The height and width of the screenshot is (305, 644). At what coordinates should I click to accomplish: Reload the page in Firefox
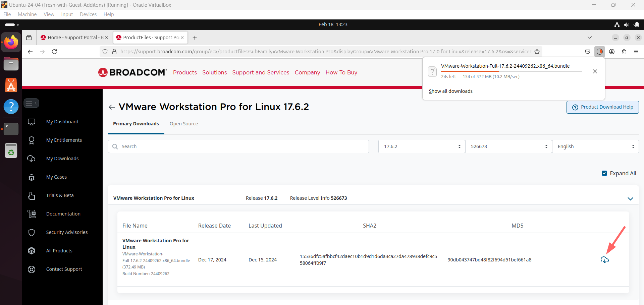click(x=54, y=52)
